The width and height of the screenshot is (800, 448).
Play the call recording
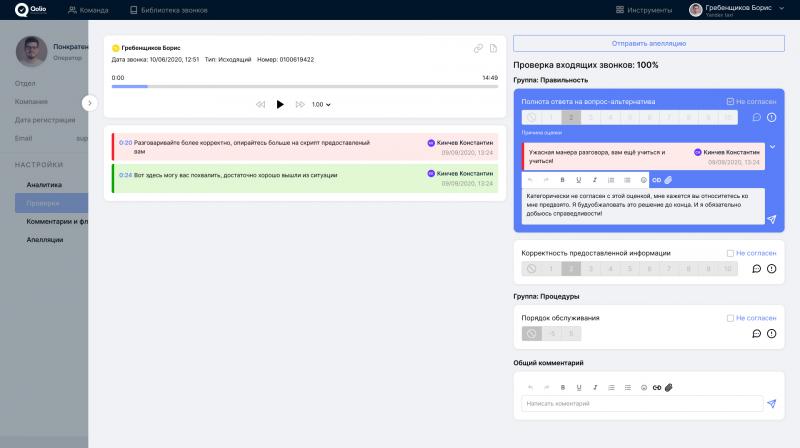pos(280,104)
